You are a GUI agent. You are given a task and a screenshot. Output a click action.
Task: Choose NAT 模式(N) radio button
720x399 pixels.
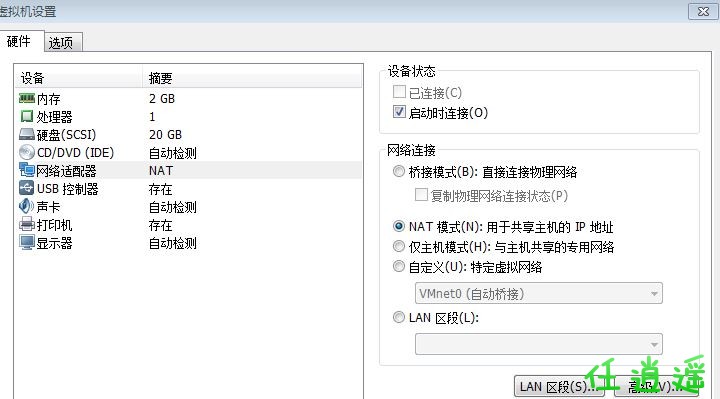click(399, 226)
